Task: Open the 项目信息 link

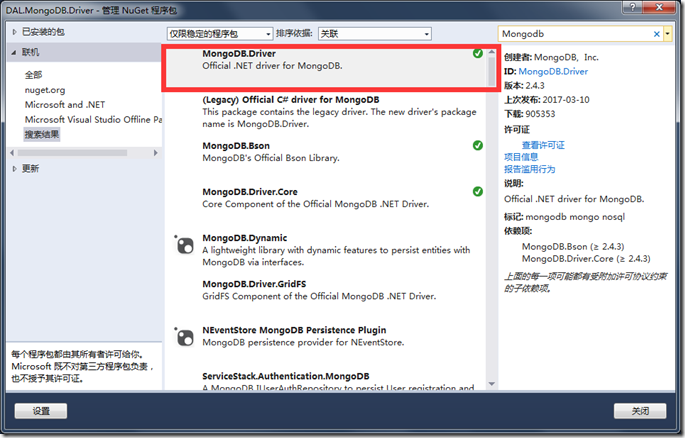Action: coord(521,157)
